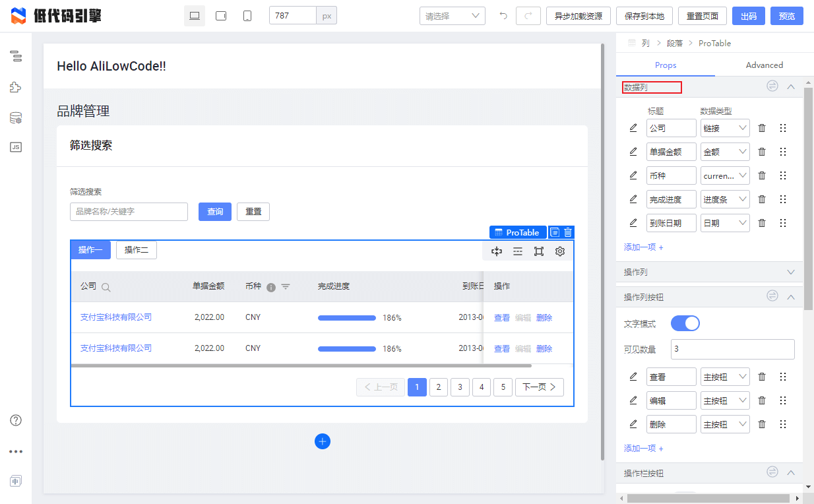The image size is (814, 504).
Task: Open button type dropdown for 编辑 row
Action: pos(725,400)
